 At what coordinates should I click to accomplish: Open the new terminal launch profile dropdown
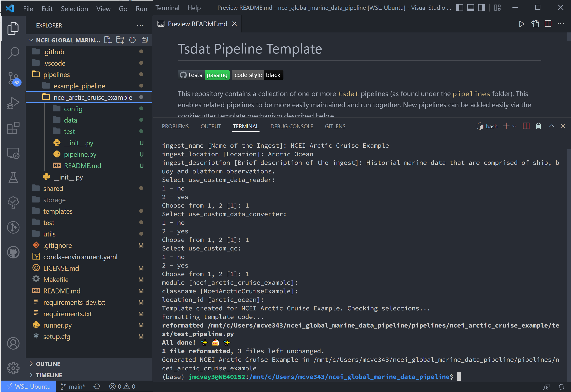tap(514, 126)
